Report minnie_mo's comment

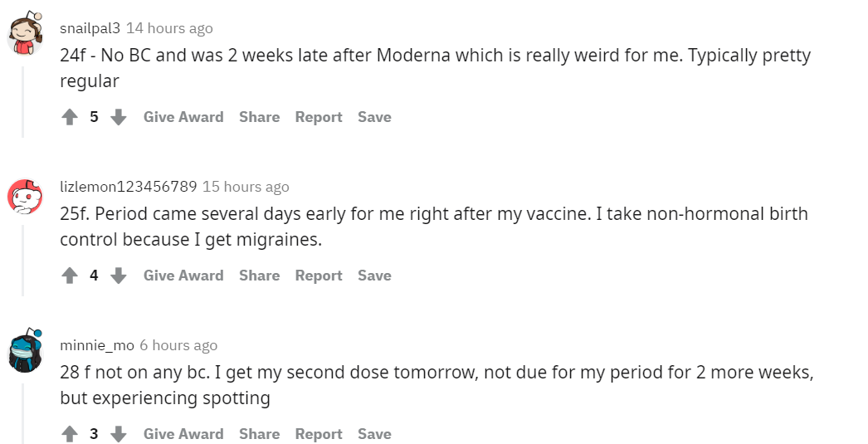(x=319, y=434)
